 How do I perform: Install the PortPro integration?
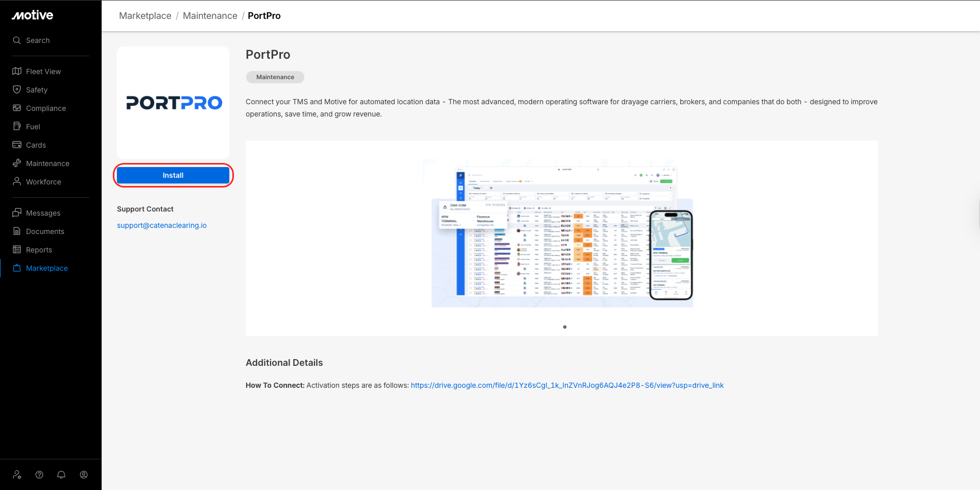(173, 175)
